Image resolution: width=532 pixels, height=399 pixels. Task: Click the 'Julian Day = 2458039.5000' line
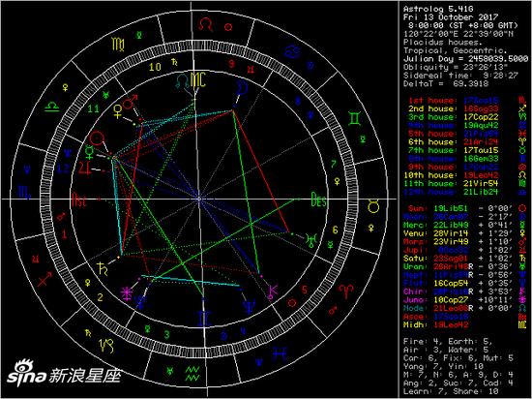(x=465, y=59)
